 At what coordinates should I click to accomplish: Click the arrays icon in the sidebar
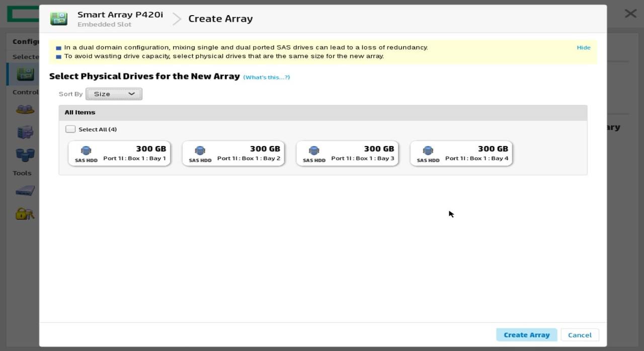coord(25,109)
